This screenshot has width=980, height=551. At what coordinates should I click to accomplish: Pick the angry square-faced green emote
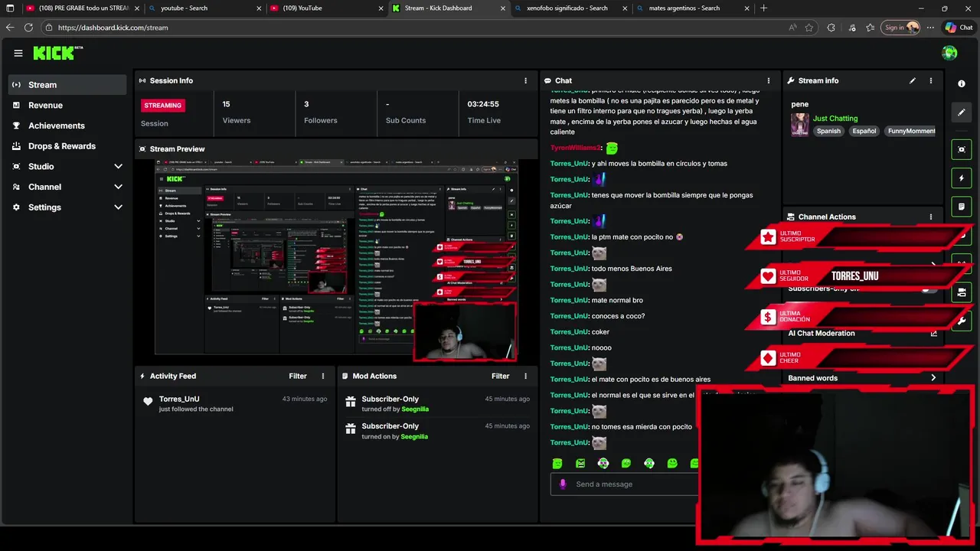580,464
